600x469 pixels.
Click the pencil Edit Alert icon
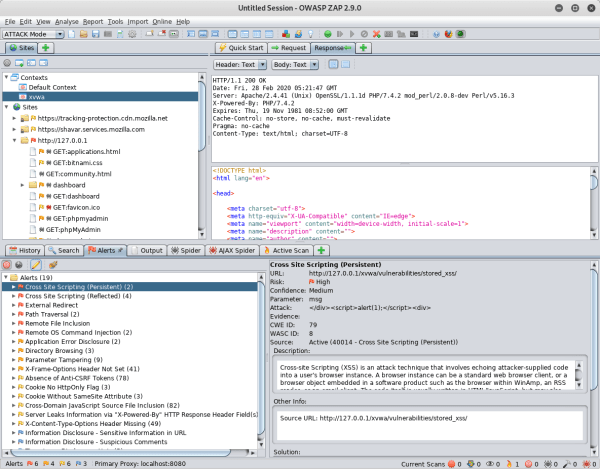click(x=36, y=264)
